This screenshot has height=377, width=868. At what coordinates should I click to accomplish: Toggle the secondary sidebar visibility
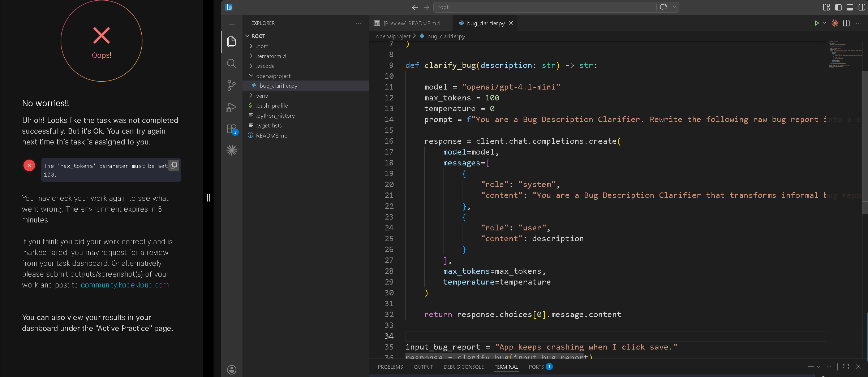[861, 7]
